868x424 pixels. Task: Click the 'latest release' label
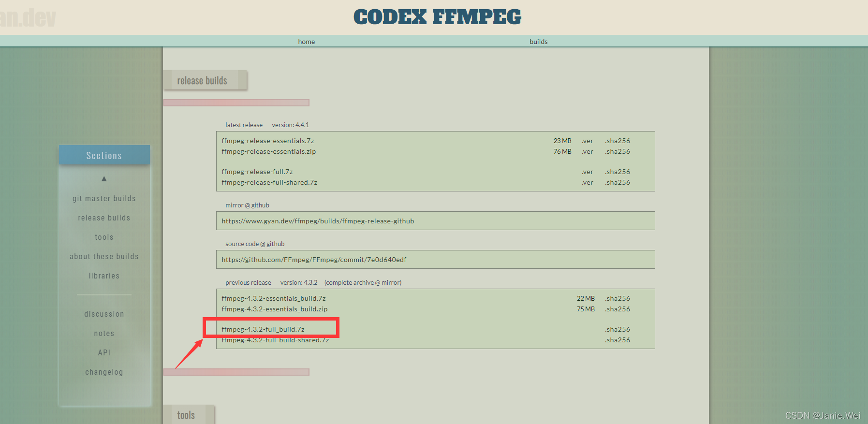(244, 125)
